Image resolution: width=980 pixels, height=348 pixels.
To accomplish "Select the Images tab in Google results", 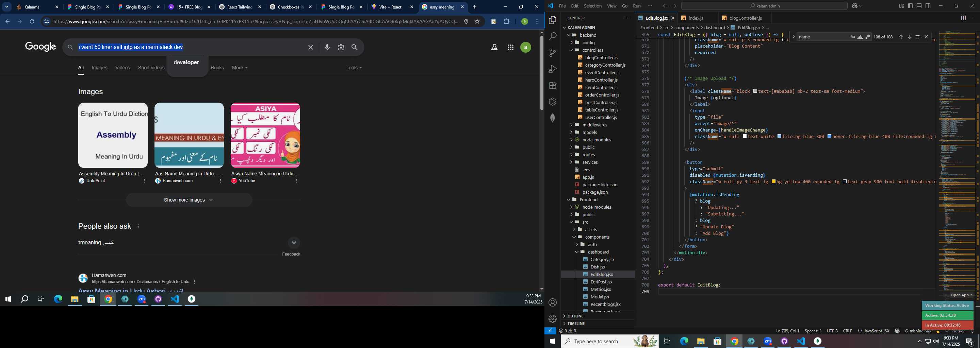I will (99, 68).
